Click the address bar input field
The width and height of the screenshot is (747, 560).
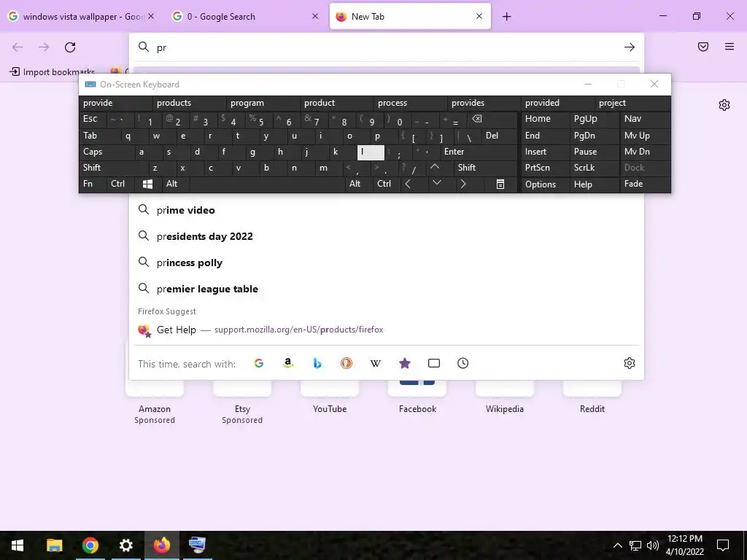click(x=387, y=47)
